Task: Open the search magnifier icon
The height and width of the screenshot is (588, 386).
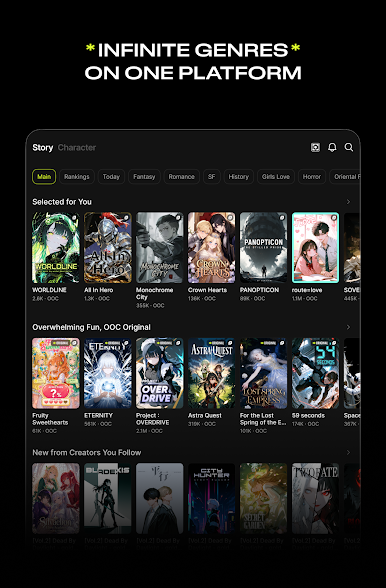Action: [x=348, y=147]
